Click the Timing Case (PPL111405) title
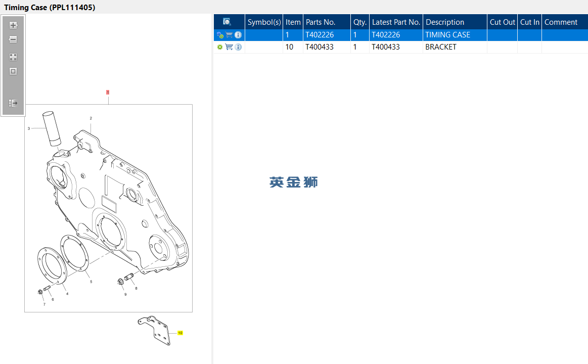 [50, 7]
